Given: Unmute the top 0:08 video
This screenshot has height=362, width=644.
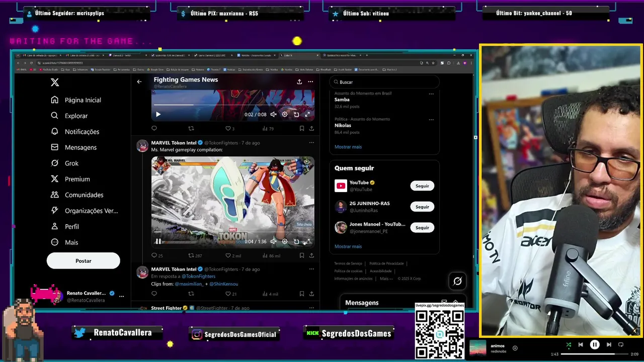Looking at the screenshot, I should click(x=273, y=114).
